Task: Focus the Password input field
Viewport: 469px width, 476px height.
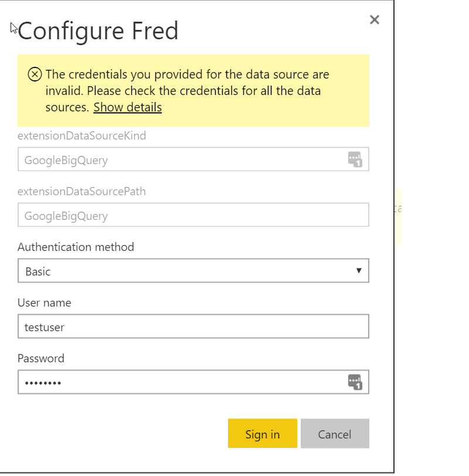Action: click(x=193, y=382)
